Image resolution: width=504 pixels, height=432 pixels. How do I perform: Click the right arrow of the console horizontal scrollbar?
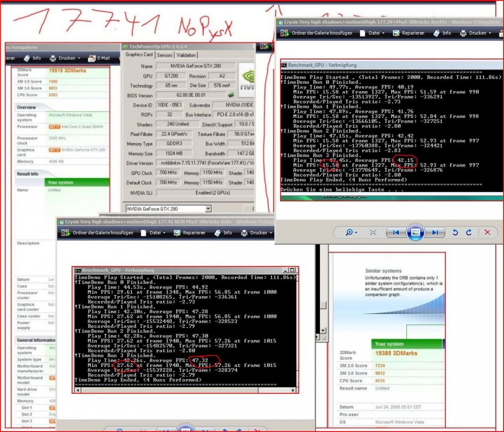[x=293, y=390]
